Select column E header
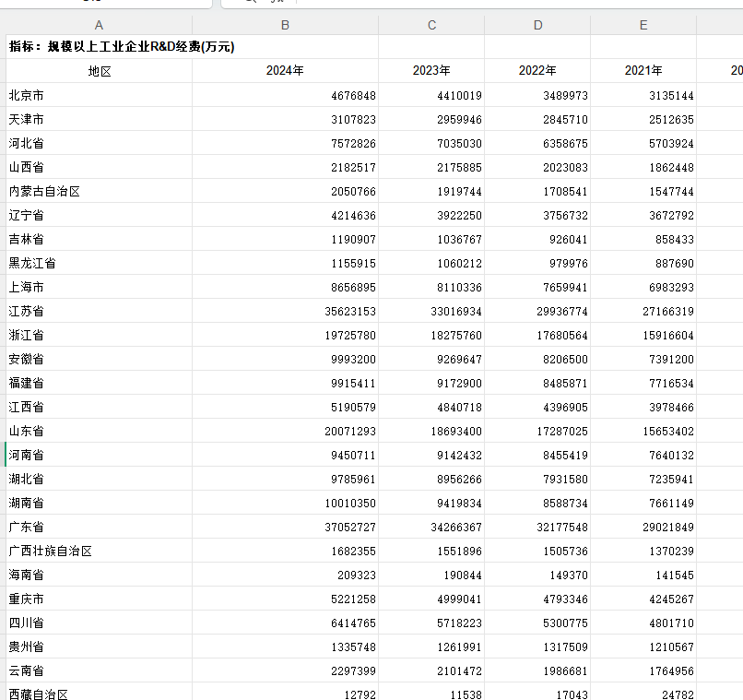 point(643,25)
